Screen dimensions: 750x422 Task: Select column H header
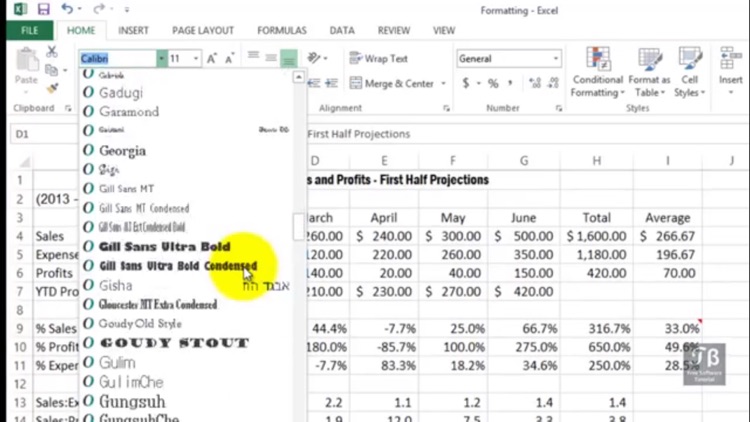pos(596,161)
